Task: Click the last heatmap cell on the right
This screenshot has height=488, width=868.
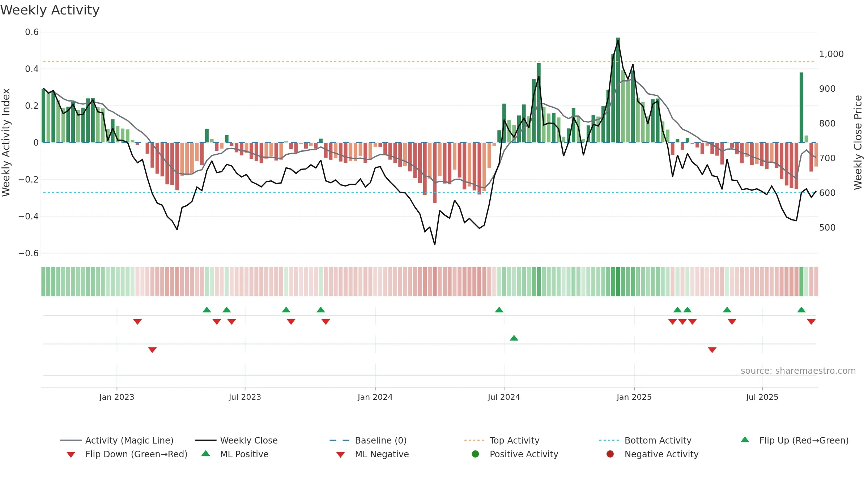Action: 816,282
